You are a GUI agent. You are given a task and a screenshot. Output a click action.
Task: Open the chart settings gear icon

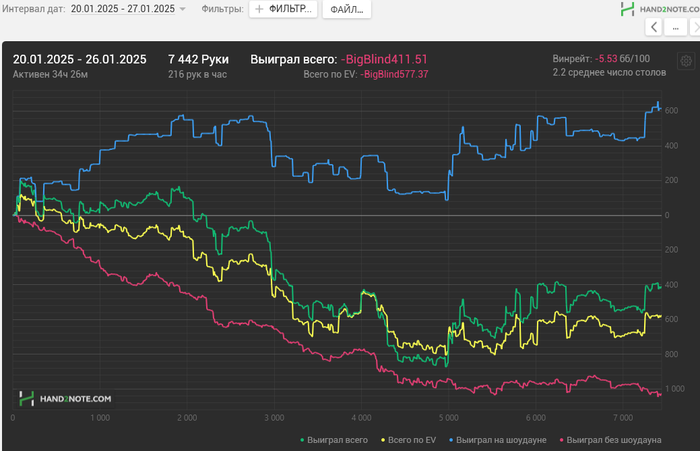685,60
